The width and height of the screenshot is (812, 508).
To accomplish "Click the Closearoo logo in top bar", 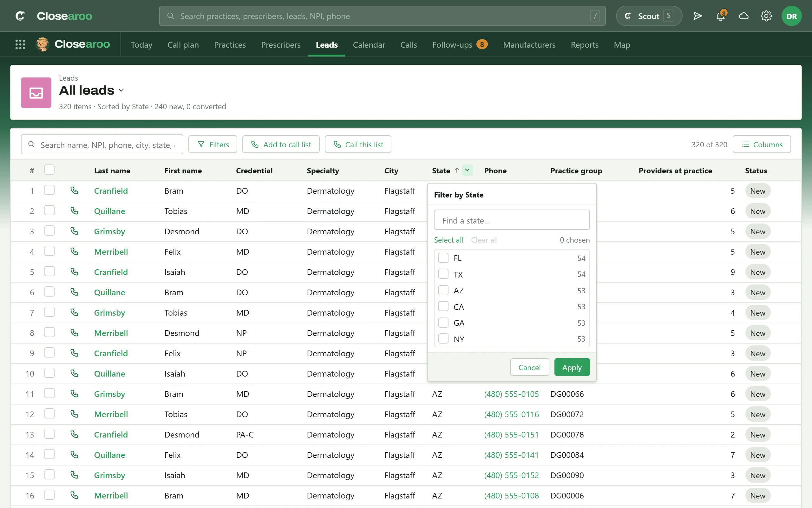I will [54, 16].
